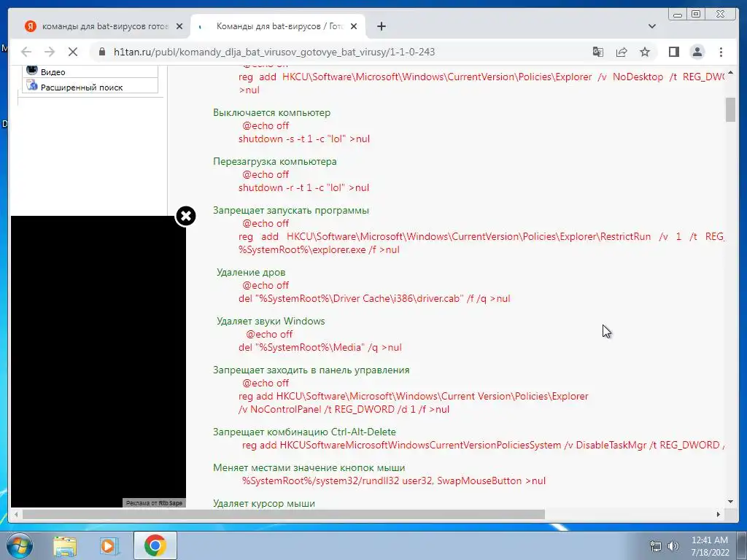The height and width of the screenshot is (560, 747).
Task: Open the tab search chevron
Action: [651, 26]
